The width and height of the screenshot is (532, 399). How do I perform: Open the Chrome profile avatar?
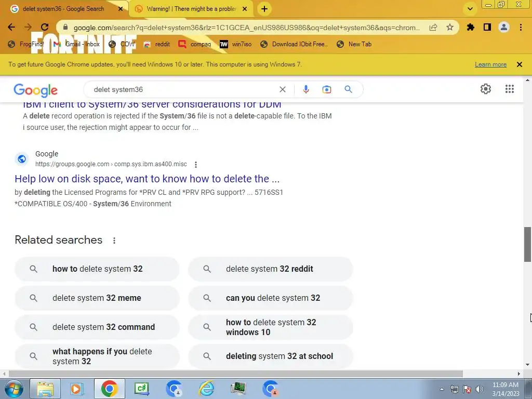pyautogui.click(x=504, y=27)
